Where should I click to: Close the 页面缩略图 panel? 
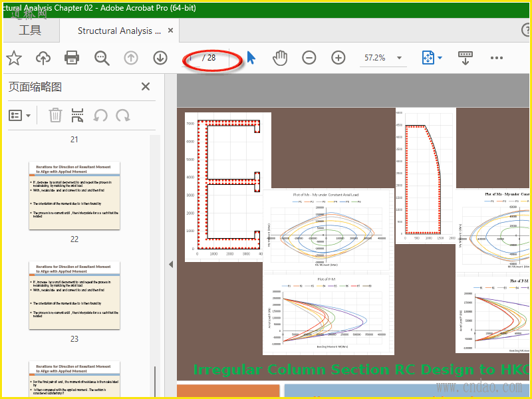point(146,86)
